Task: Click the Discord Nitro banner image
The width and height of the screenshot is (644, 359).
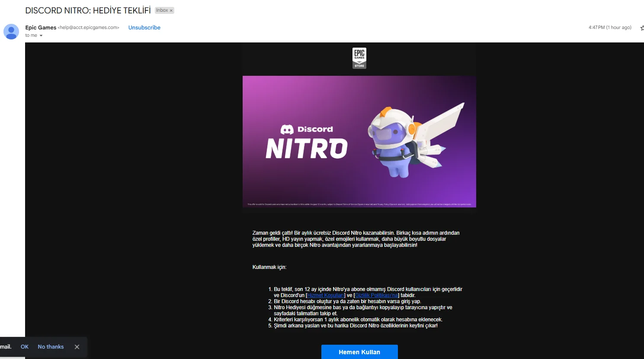Action: click(x=359, y=142)
